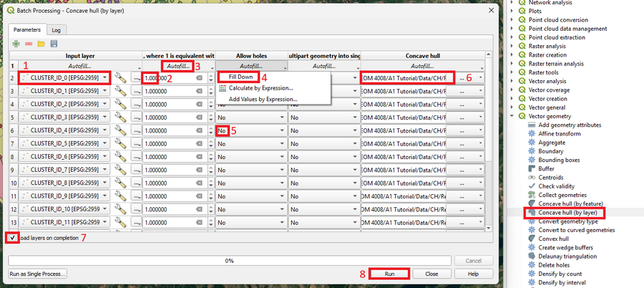Switch to the Log tab
This screenshot has height=288, width=644.
pos(57,30)
